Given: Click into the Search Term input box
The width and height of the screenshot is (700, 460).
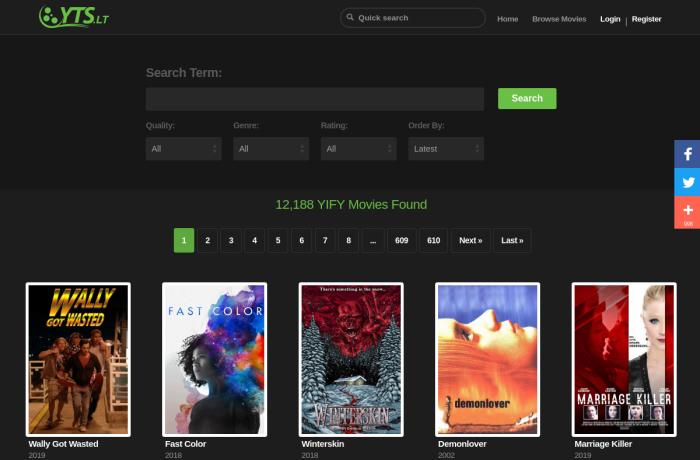Looking at the screenshot, I should tap(315, 99).
